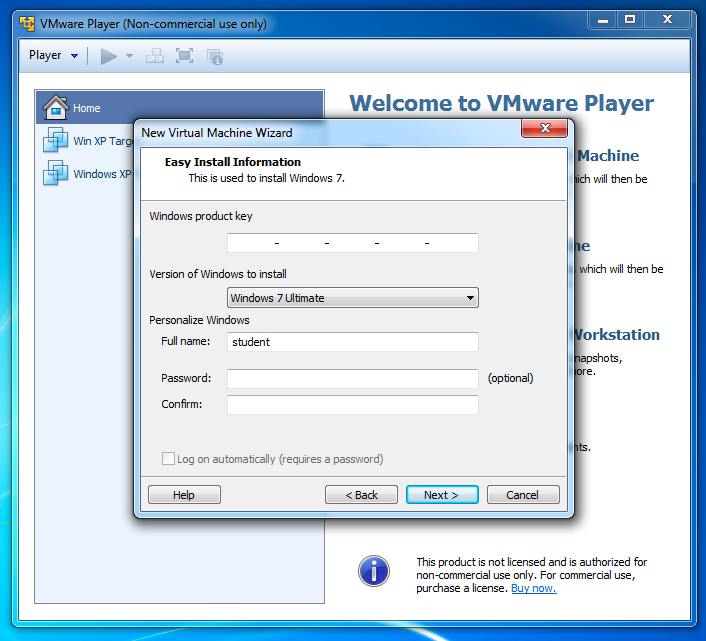Close the New Virtual Machine Wizard

coord(544,128)
